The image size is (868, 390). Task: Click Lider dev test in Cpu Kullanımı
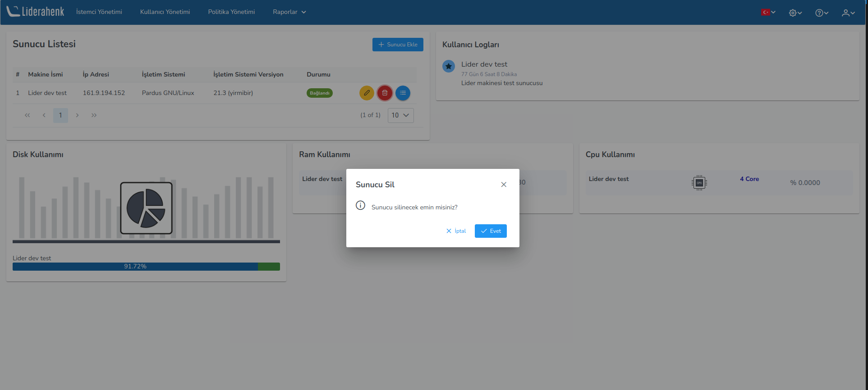(x=609, y=179)
